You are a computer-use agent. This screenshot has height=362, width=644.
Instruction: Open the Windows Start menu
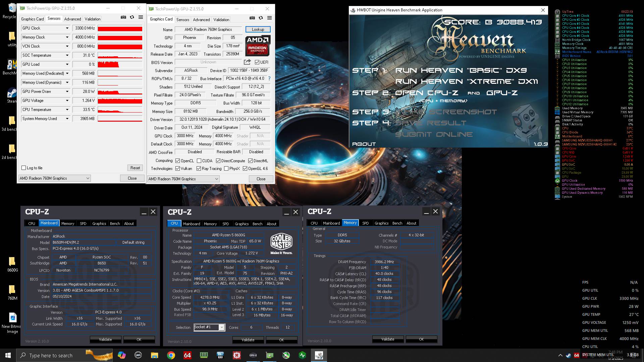pyautogui.click(x=8, y=355)
